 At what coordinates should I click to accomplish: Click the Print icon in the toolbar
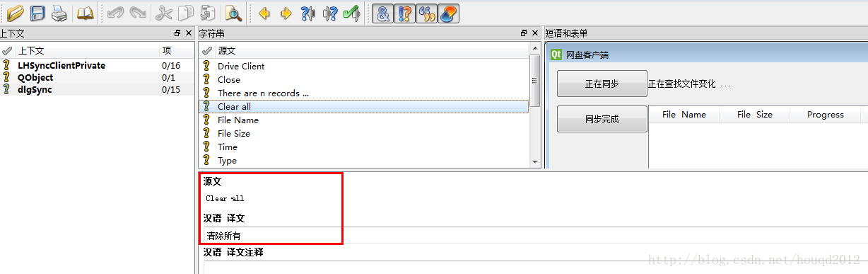pyautogui.click(x=59, y=13)
